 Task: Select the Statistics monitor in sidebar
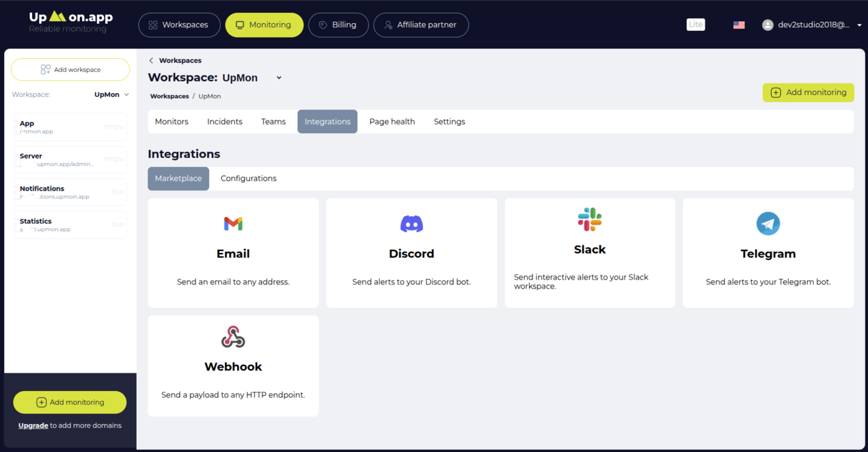(70, 225)
